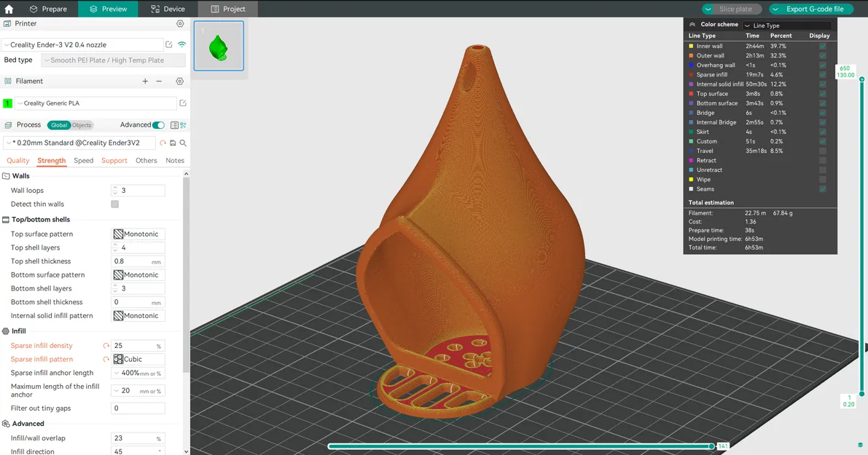
Task: Click the Walls group icon
Action: [x=6, y=175]
